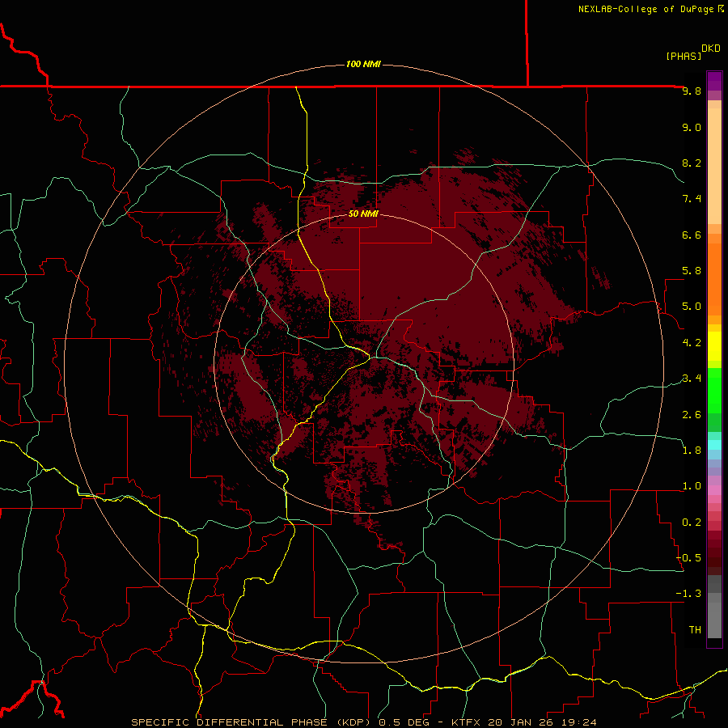Viewport: 728px width, 728px height.
Task: Click the NEXLAB-College of DuPage label
Action: (650, 9)
